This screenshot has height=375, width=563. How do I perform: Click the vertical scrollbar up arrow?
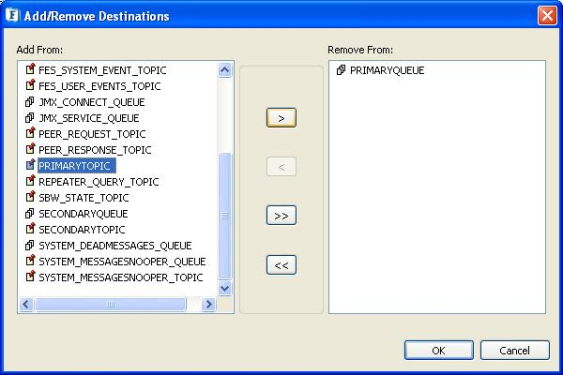click(225, 70)
